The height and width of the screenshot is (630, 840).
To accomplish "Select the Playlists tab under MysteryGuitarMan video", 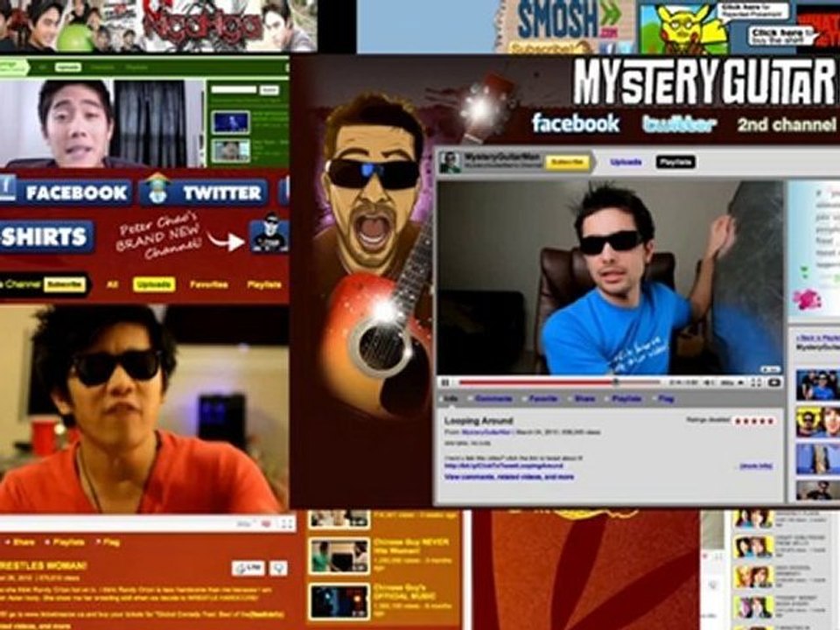I will click(x=625, y=399).
